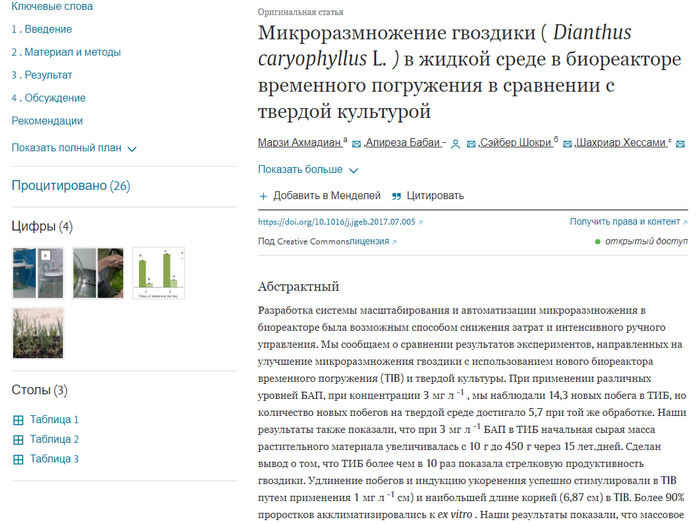
Task: Open first figure thumbnail with bioreactor vessels
Action: click(x=38, y=273)
